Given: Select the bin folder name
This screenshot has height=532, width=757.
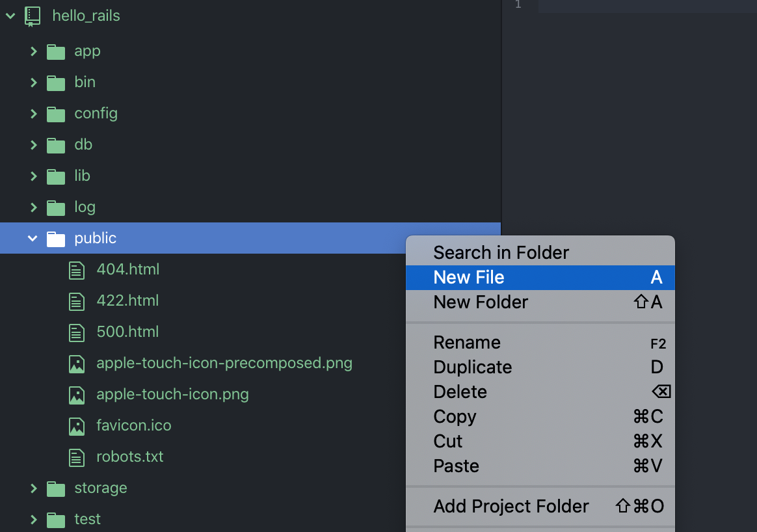Looking at the screenshot, I should pyautogui.click(x=85, y=82).
